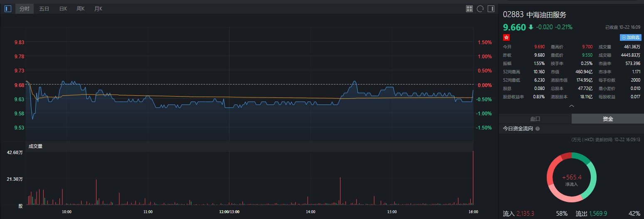
Task: Select the 资金 capital flow tab
Action: coord(608,119)
